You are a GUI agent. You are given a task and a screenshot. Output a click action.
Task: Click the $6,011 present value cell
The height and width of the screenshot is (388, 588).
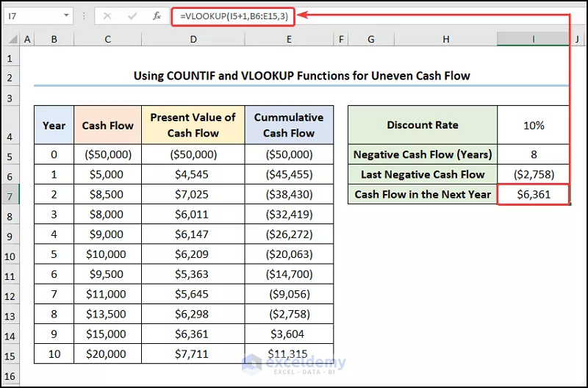(193, 214)
